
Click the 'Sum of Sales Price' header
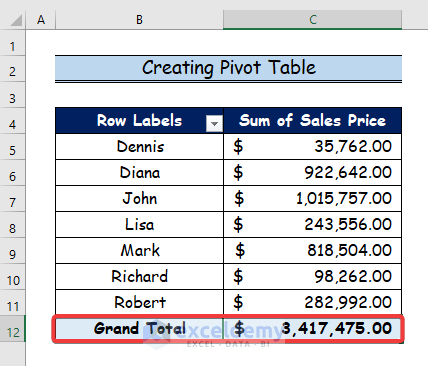[x=313, y=121]
